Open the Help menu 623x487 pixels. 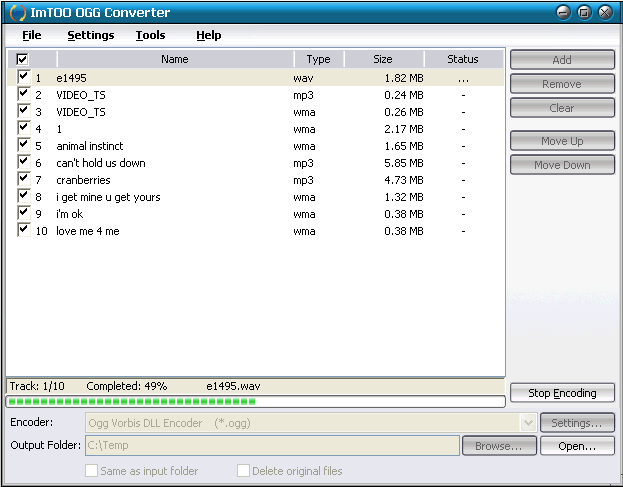click(208, 35)
